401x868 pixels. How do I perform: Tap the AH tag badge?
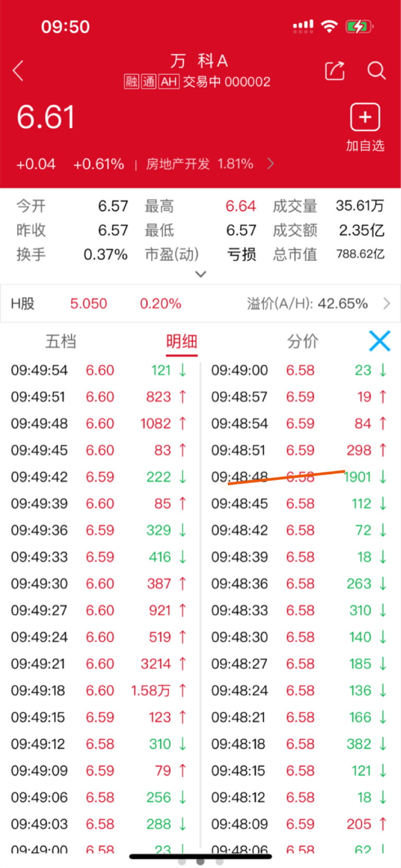pyautogui.click(x=169, y=81)
